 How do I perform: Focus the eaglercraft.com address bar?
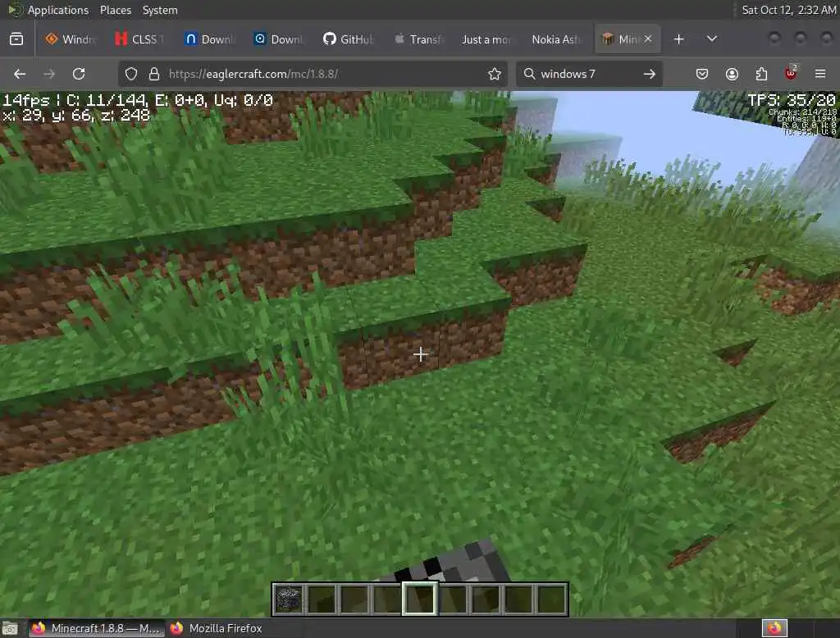313,74
